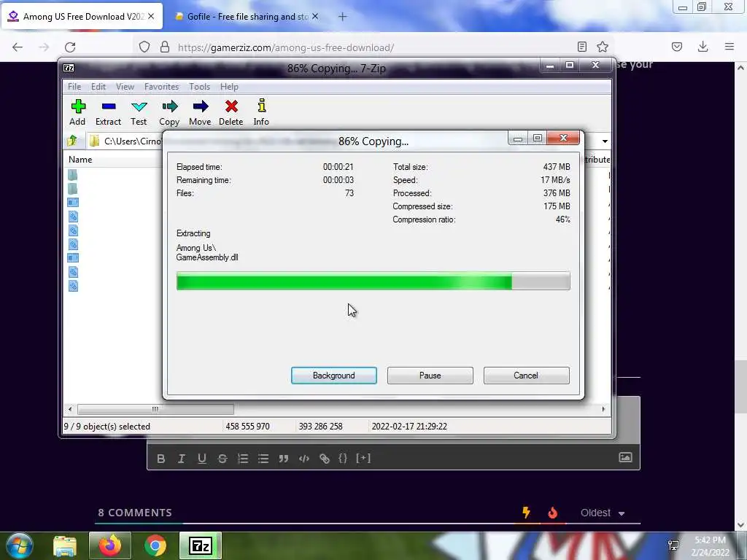Toggle reader view in Firefox
Viewport: 747px width, 560px height.
pos(581,47)
